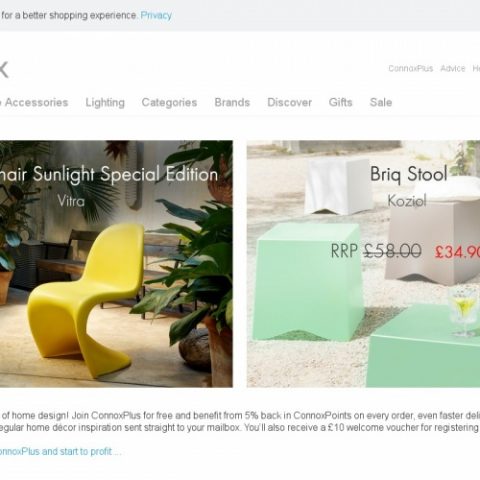Go to the Gifts section
This screenshot has height=480, width=480.
pyautogui.click(x=341, y=102)
